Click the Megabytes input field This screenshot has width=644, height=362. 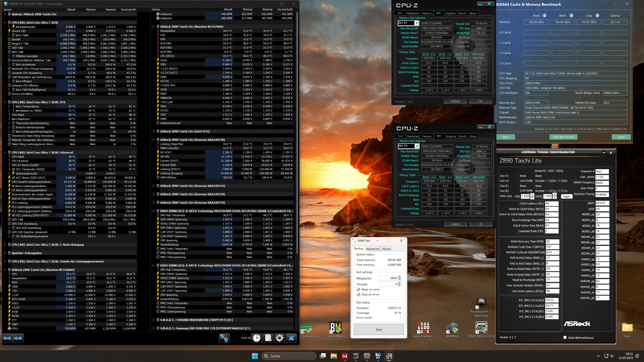(389, 278)
